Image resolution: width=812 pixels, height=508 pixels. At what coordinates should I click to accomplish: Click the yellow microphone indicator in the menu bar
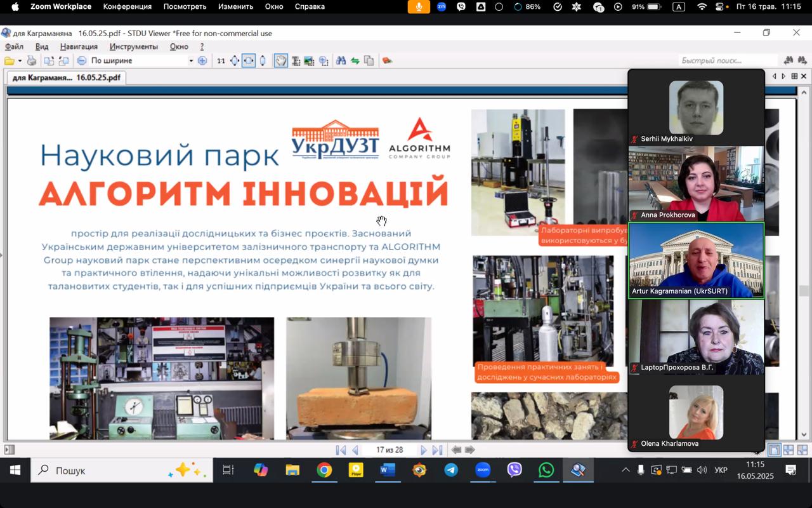coord(419,6)
